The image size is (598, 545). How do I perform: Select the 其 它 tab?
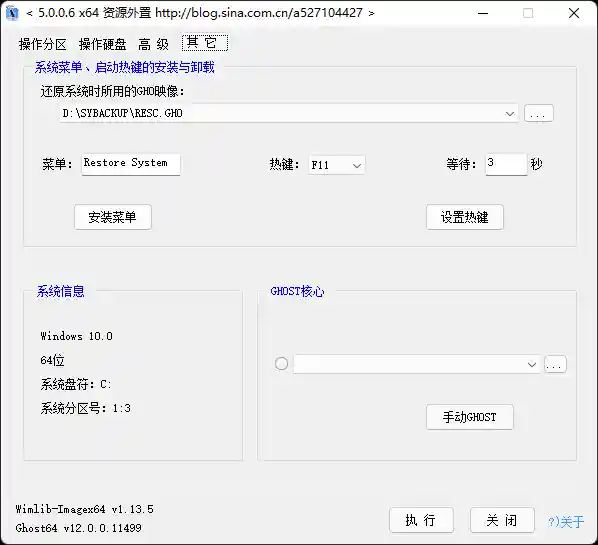(x=205, y=43)
